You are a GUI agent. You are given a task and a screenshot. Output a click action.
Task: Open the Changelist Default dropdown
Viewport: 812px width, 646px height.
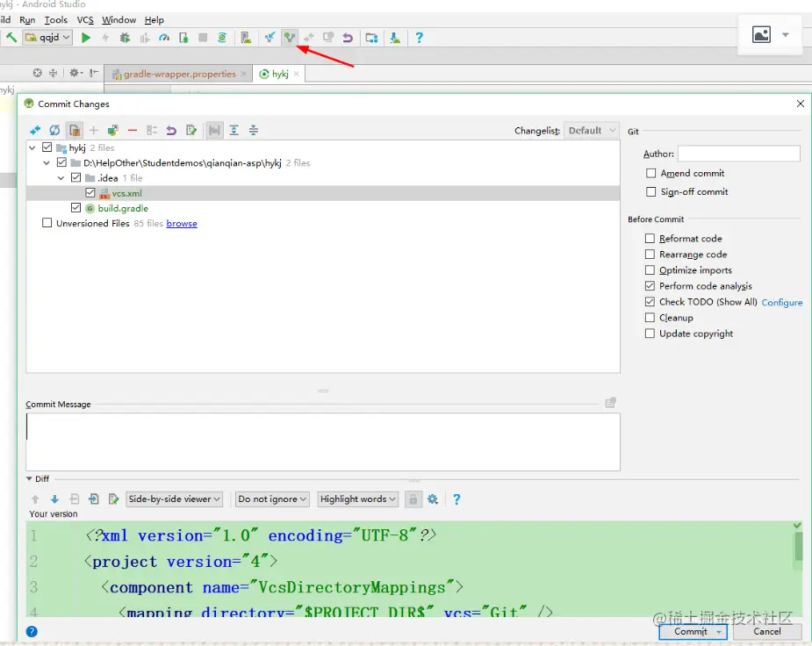591,131
